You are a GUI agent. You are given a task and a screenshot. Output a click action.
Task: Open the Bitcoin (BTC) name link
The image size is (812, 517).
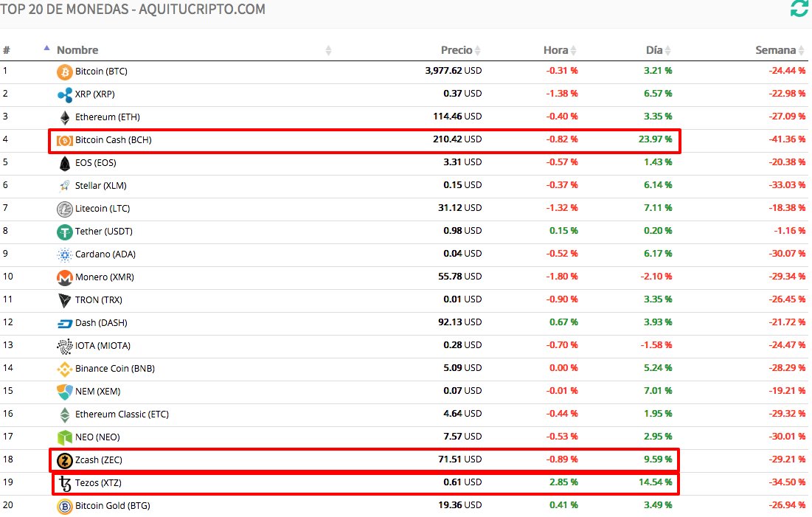[101, 72]
